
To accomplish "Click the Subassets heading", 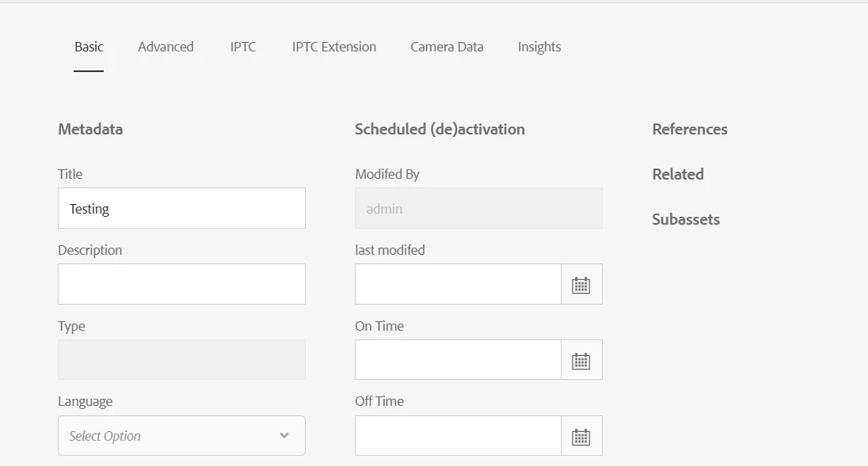I will pyautogui.click(x=686, y=220).
